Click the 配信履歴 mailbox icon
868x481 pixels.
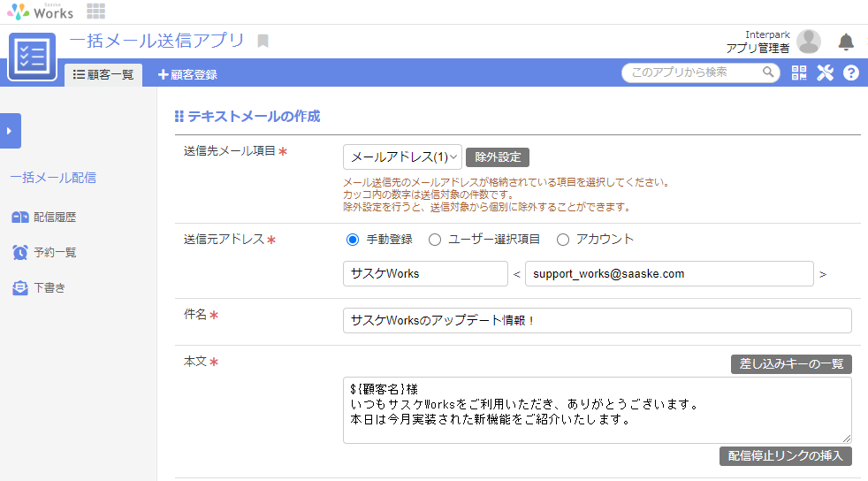tap(20, 217)
